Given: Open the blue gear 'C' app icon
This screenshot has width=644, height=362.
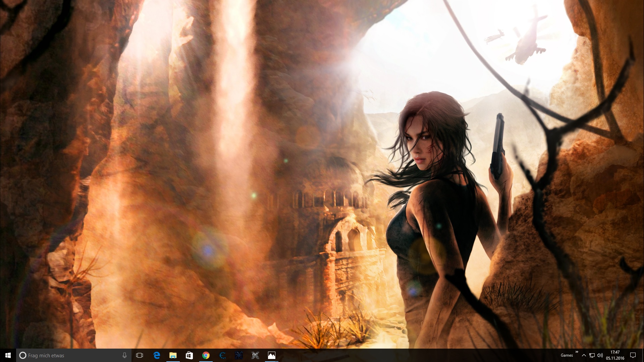Looking at the screenshot, I should 222,355.
